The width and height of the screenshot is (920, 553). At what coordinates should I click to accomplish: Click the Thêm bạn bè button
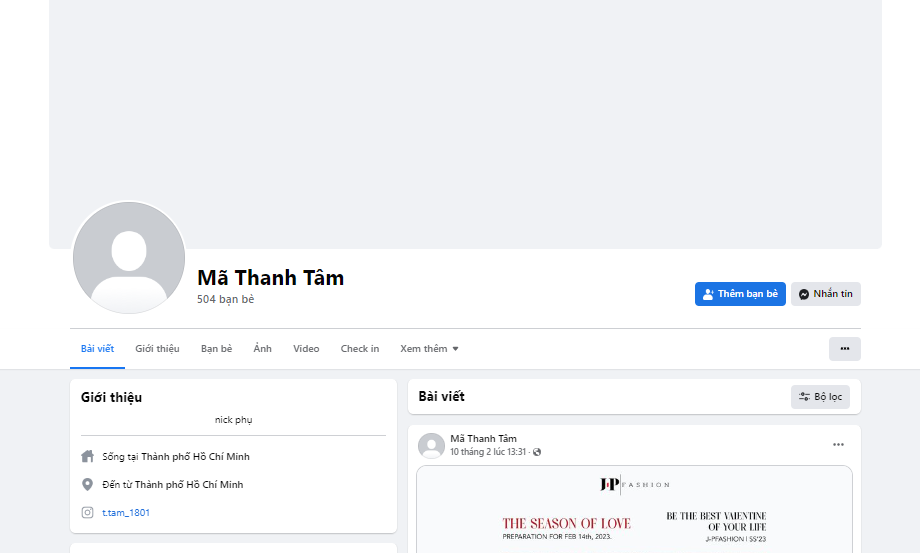740,294
